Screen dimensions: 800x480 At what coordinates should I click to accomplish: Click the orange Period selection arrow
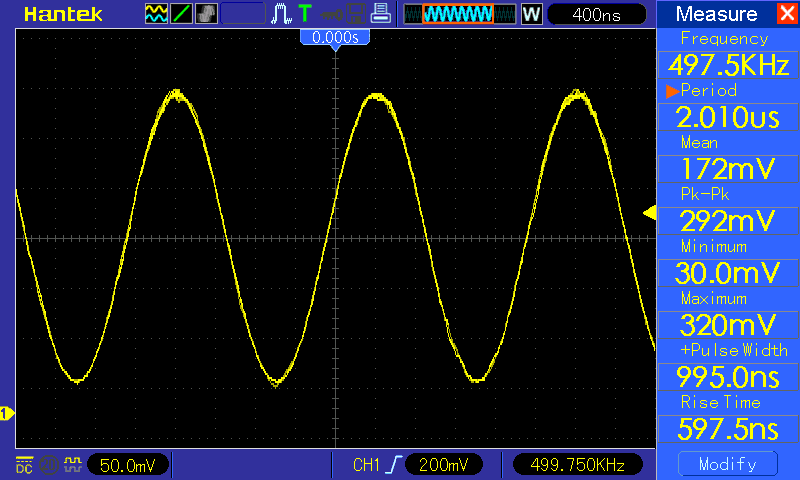click(x=672, y=91)
